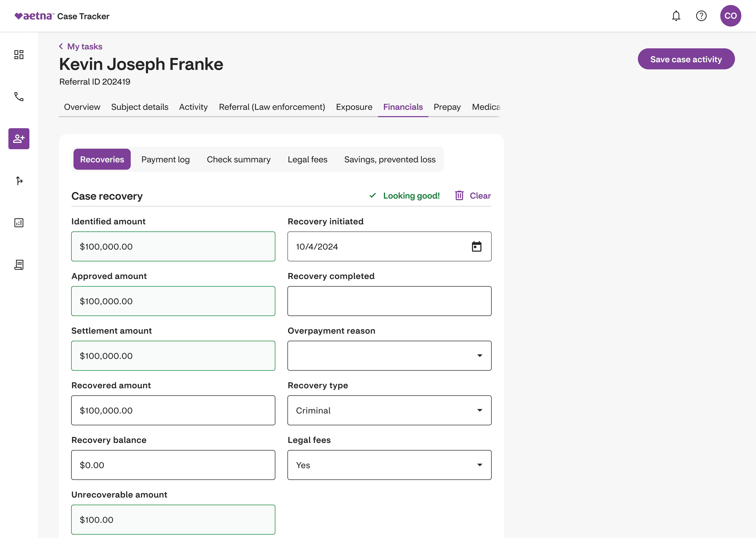Screen dimensions: 756x538
Task: Click the Recovery completed date field
Action: pos(389,301)
